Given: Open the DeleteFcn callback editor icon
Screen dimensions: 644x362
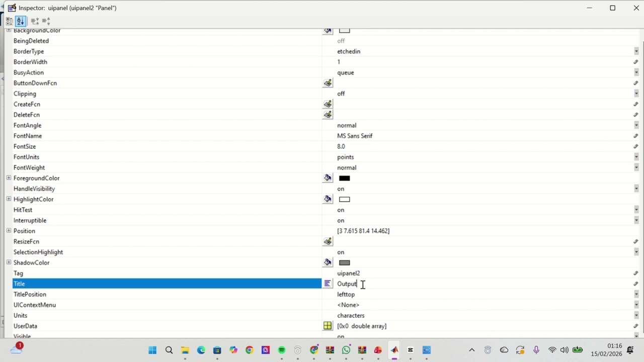Looking at the screenshot, I should [328, 115].
